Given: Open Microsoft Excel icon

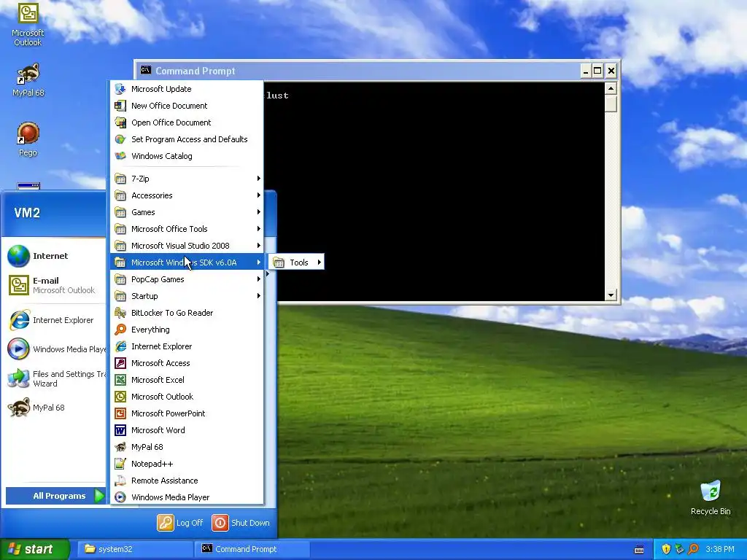Looking at the screenshot, I should point(120,379).
